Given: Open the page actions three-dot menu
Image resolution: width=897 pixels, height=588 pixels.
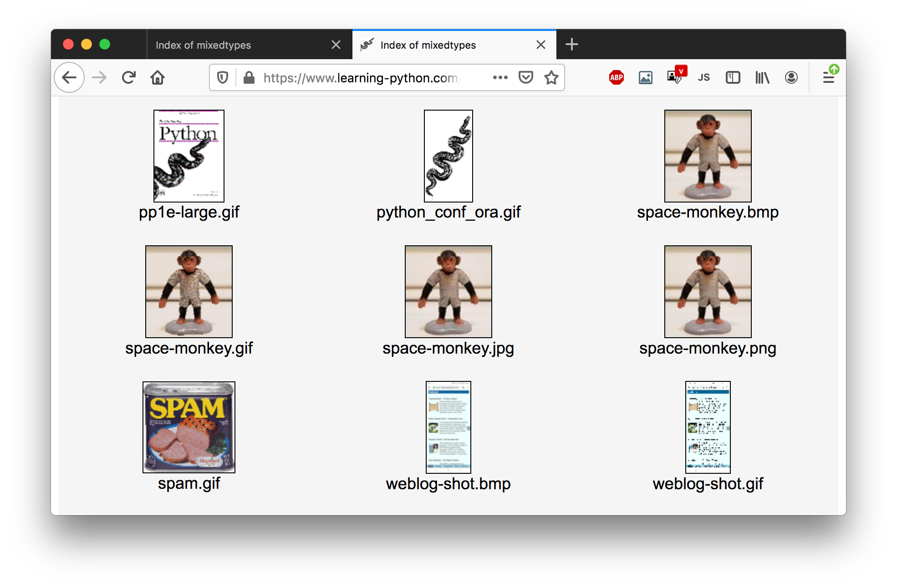Looking at the screenshot, I should [500, 78].
